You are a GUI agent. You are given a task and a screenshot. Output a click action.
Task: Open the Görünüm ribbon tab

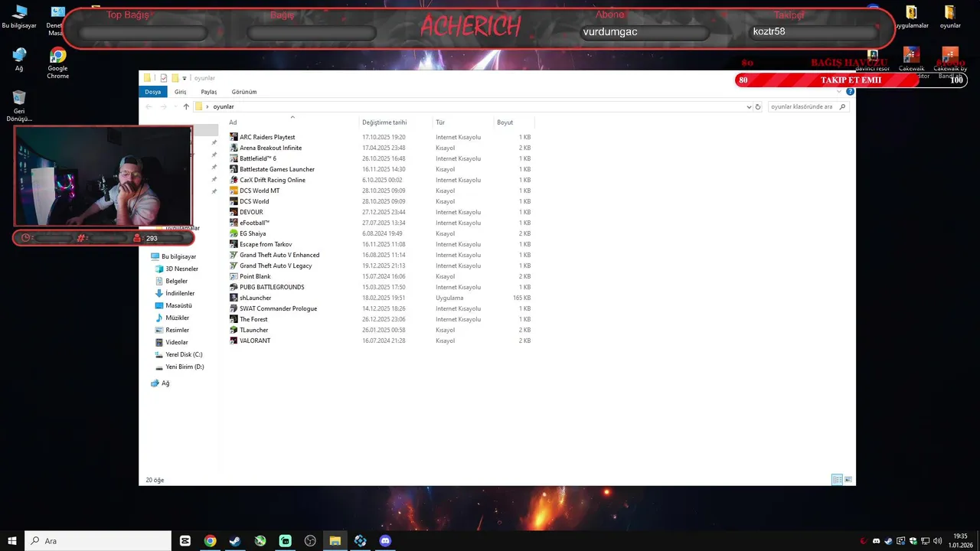(x=244, y=92)
